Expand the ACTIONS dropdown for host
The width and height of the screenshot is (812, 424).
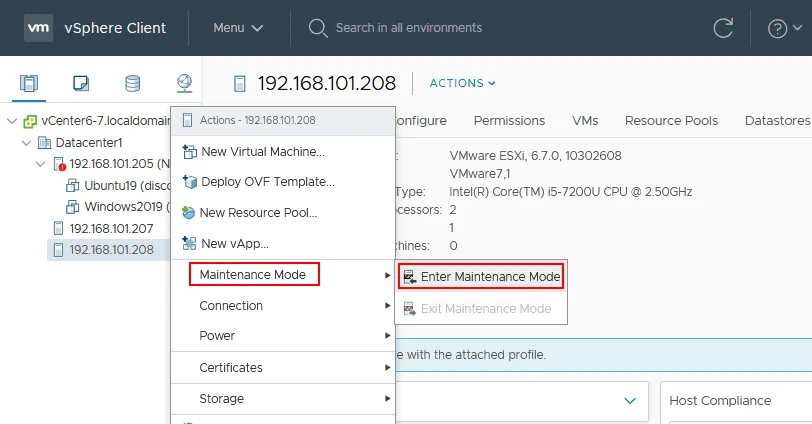pos(462,83)
